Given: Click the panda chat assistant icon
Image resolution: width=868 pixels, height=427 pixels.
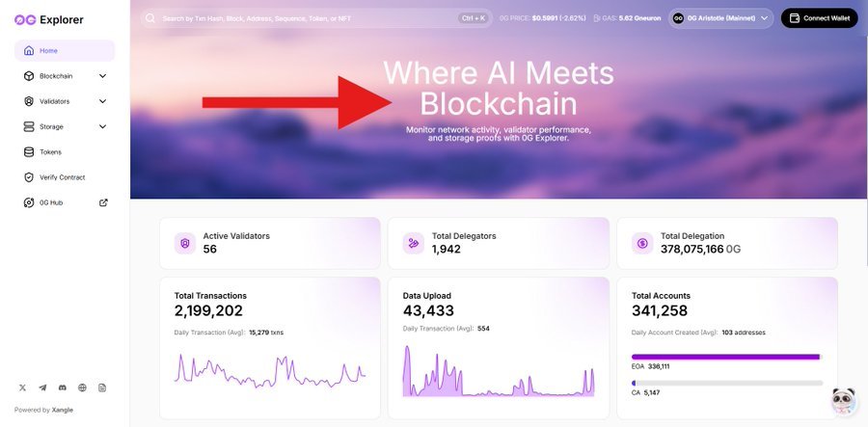Looking at the screenshot, I should [842, 400].
